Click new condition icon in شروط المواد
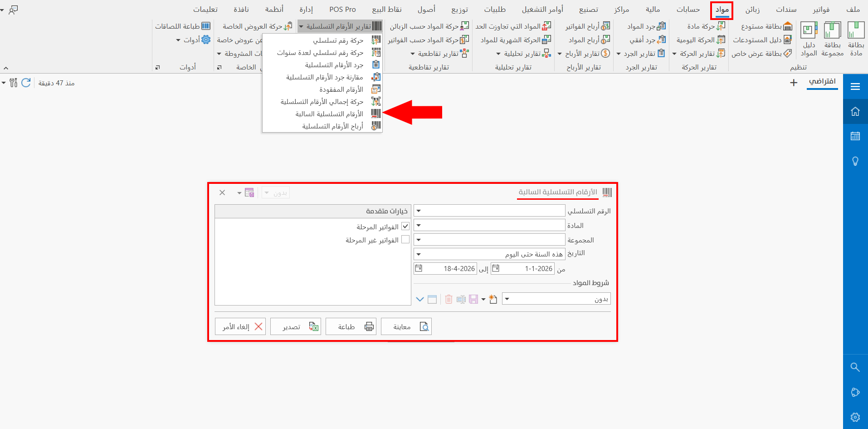Viewport: 868px width, 429px height. [493, 299]
